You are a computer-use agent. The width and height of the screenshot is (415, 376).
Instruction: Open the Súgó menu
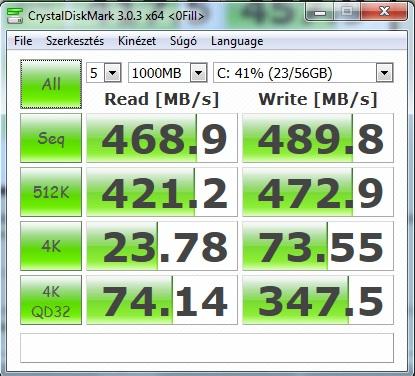pos(183,41)
